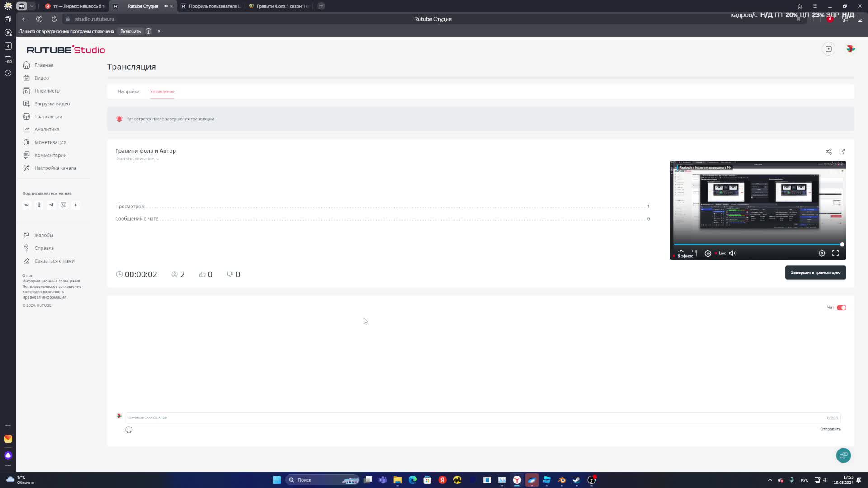Screen dimensions: 868x488
Task: Open Аналитика in the sidebar
Action: point(47,129)
